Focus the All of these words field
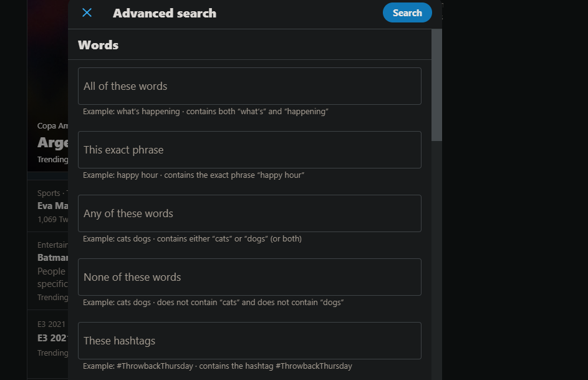588x380 pixels. click(249, 86)
